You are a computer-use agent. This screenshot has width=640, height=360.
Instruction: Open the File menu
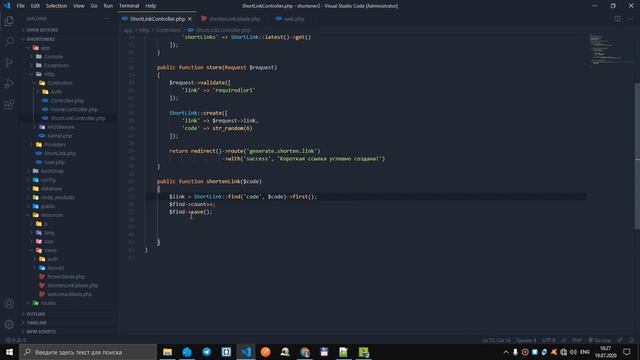(20, 6)
